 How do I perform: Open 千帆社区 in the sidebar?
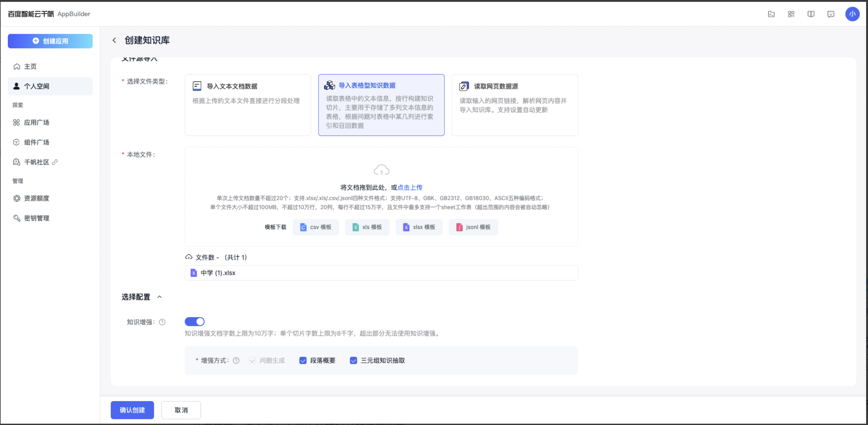50,162
